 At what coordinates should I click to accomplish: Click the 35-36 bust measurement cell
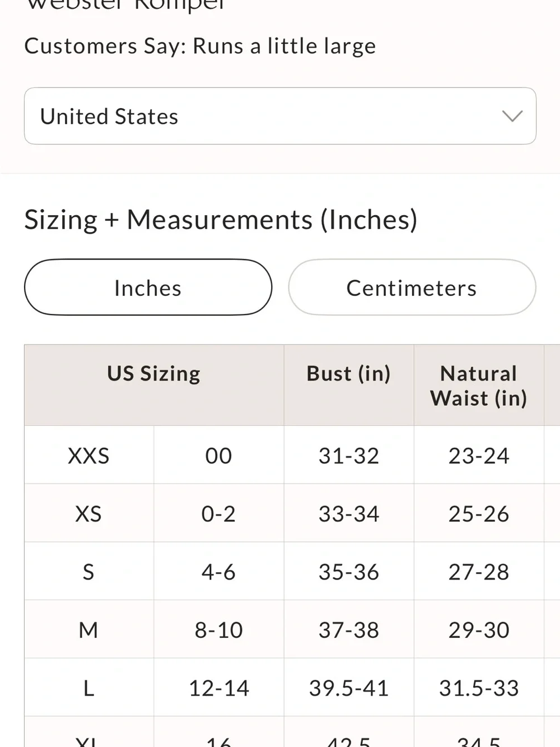point(349,572)
